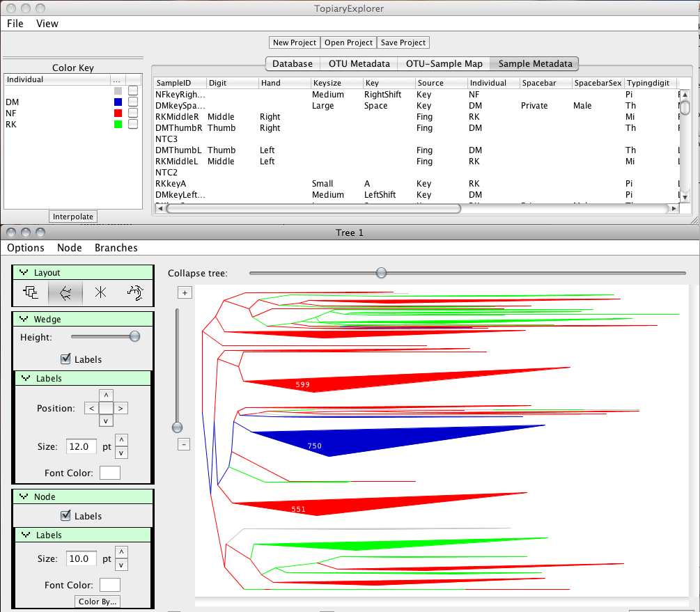Click the RK green color swatch

coord(118,124)
